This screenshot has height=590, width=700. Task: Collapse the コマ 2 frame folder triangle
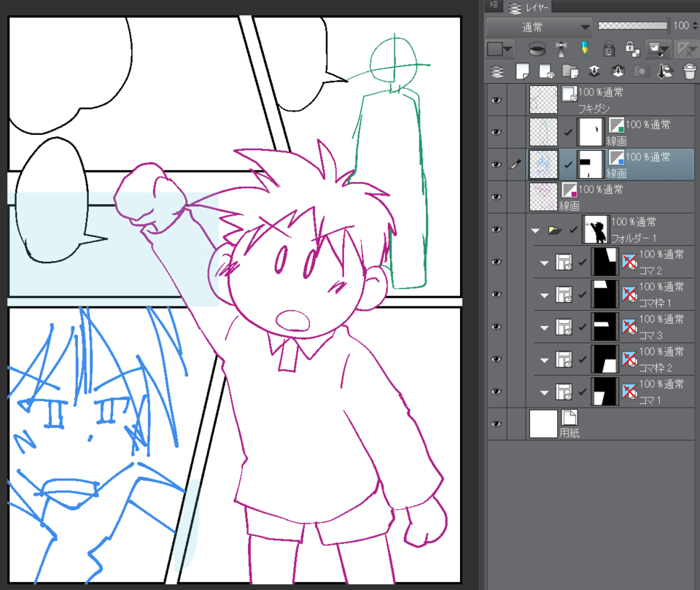(x=544, y=263)
